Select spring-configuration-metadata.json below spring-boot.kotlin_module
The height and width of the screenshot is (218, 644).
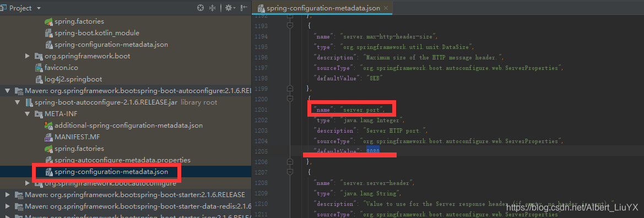point(111,45)
